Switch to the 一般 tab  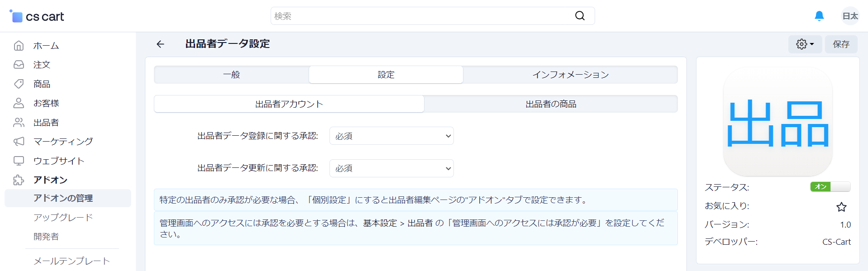point(232,75)
